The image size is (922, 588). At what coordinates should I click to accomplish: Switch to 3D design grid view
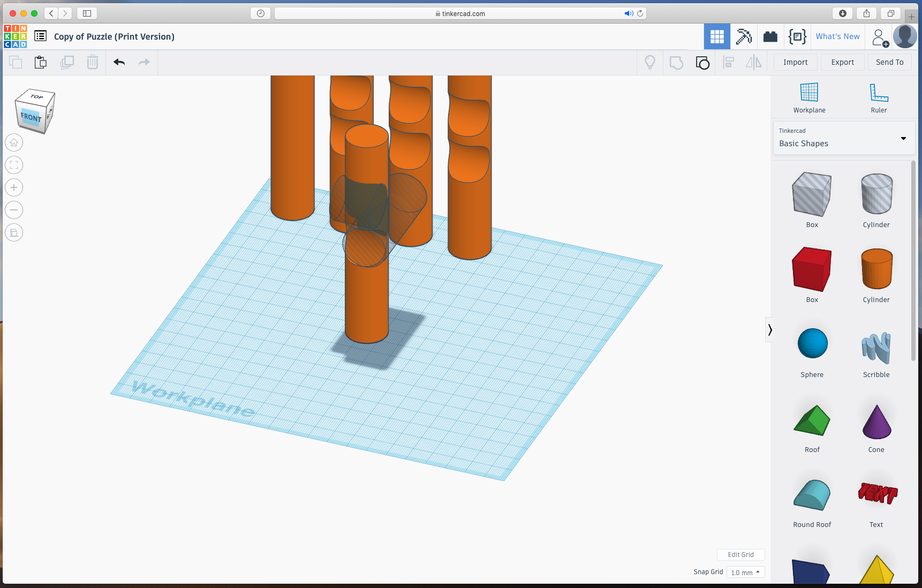[x=717, y=36]
